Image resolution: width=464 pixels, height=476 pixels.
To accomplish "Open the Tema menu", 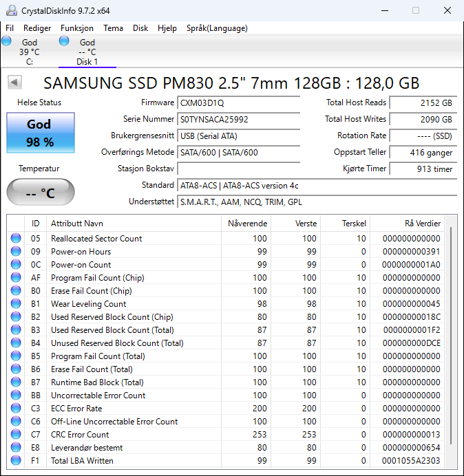I will 113,28.
